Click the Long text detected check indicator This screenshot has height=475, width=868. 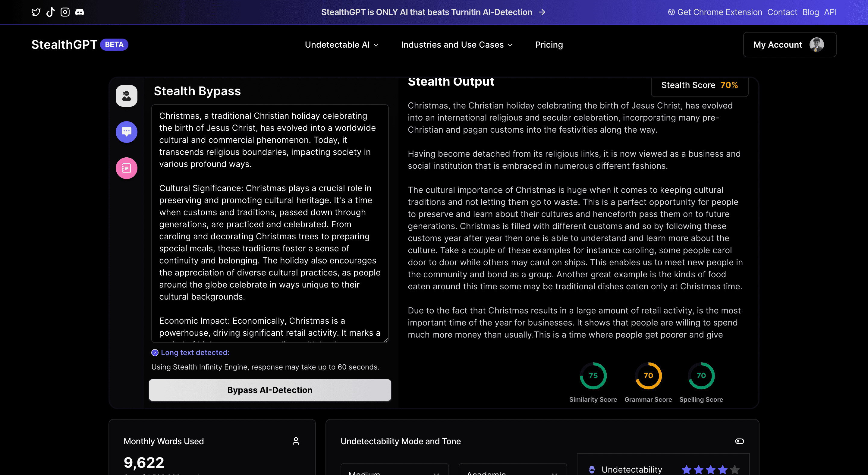[x=155, y=352]
